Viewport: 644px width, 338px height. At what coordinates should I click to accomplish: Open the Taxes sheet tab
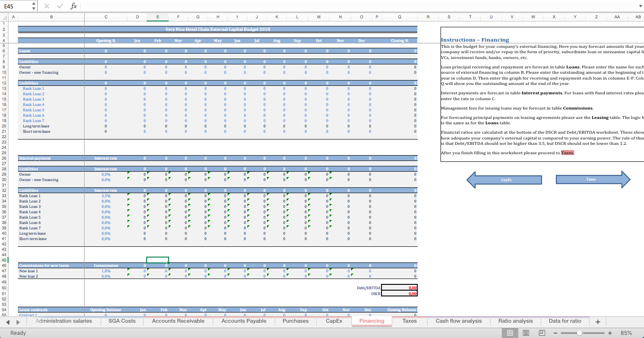409,321
